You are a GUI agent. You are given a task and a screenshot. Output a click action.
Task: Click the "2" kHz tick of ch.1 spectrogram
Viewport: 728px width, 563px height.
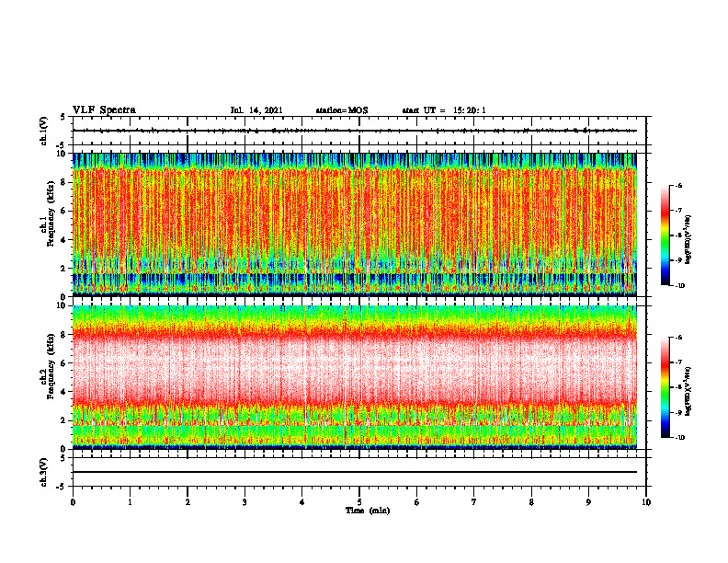(64, 269)
